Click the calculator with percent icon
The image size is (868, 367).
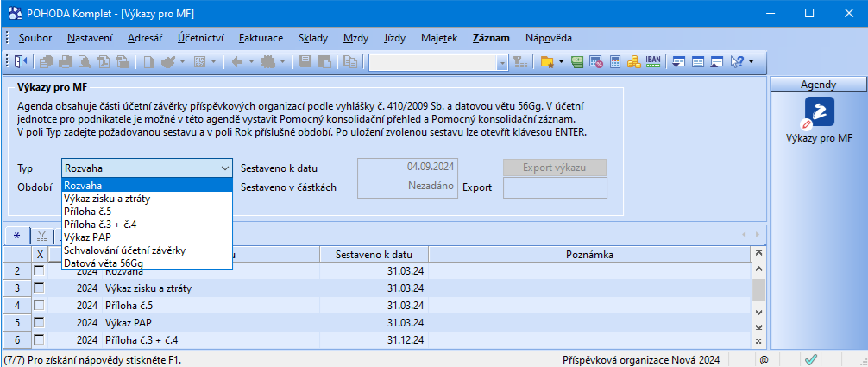(596, 61)
